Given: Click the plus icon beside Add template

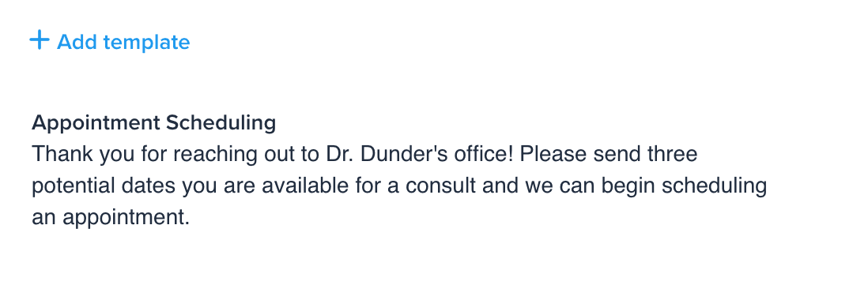Looking at the screenshot, I should pyautogui.click(x=40, y=40).
